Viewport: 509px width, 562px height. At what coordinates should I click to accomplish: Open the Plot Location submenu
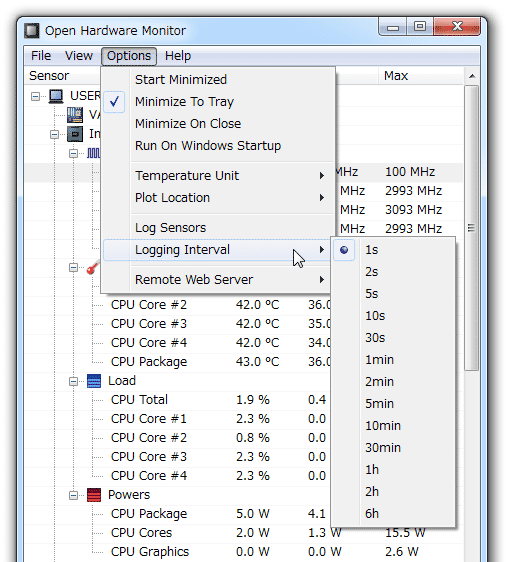(217, 198)
